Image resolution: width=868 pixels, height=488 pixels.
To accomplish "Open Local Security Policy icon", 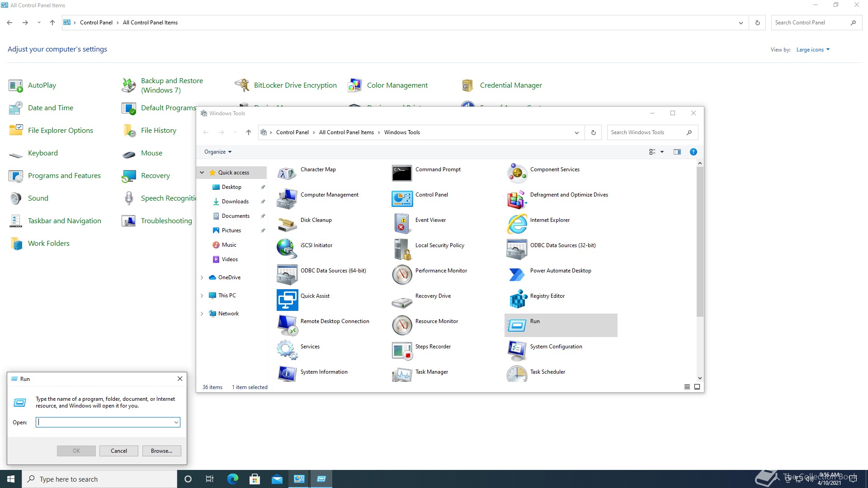I will (402, 249).
